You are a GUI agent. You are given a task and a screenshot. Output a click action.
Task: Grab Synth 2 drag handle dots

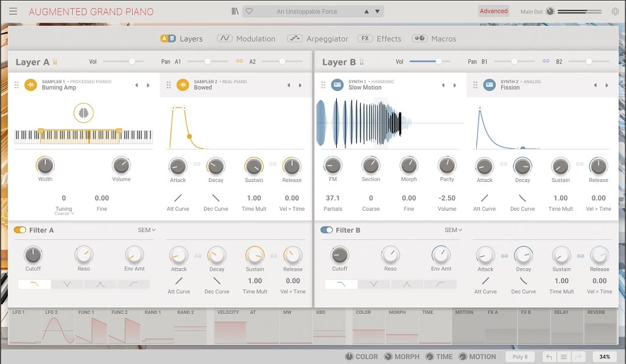pyautogui.click(x=475, y=85)
